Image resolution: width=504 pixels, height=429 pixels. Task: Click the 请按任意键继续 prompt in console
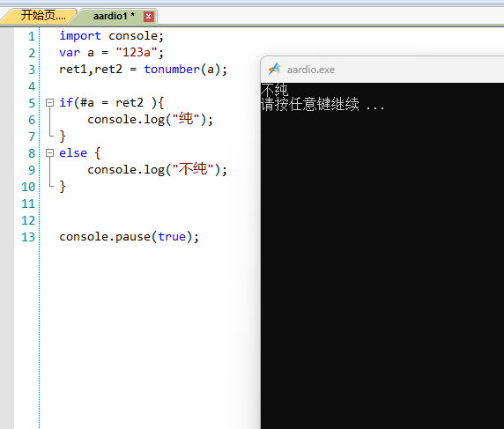pyautogui.click(x=310, y=105)
